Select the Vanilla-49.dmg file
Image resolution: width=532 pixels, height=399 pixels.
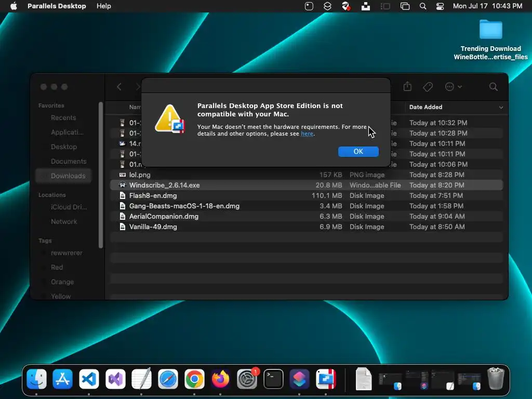[x=307, y=227]
